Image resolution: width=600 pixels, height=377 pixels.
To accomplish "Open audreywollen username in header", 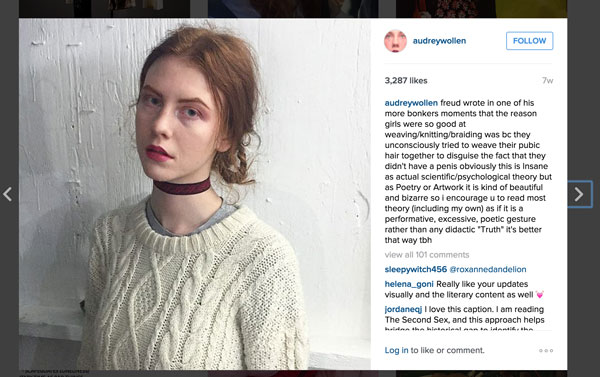I will pyautogui.click(x=439, y=41).
